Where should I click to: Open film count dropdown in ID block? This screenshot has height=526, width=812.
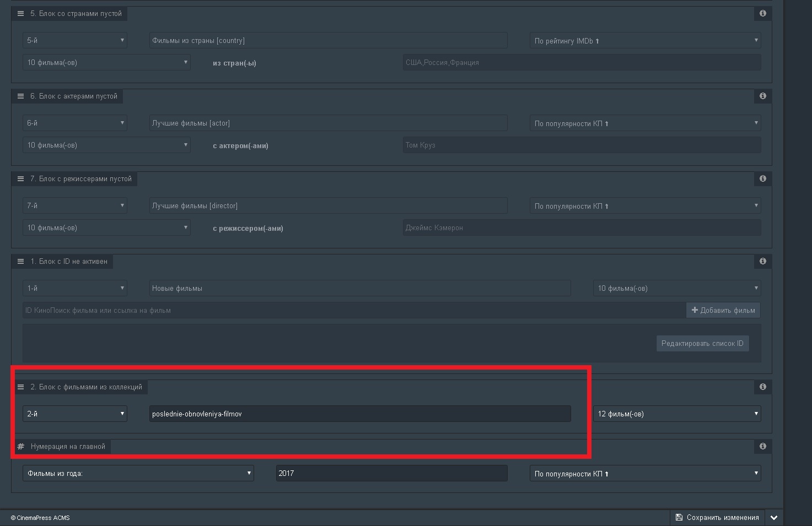click(677, 288)
